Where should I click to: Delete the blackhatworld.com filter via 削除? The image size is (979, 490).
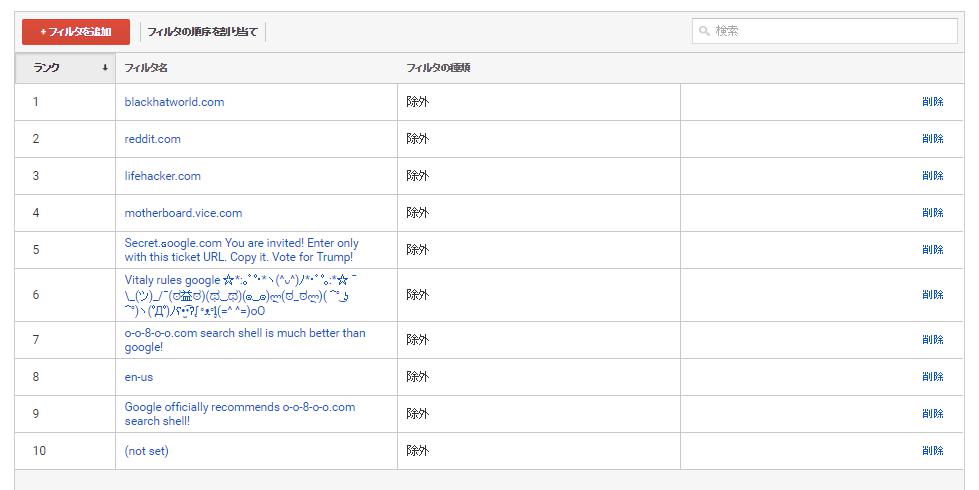(x=933, y=102)
